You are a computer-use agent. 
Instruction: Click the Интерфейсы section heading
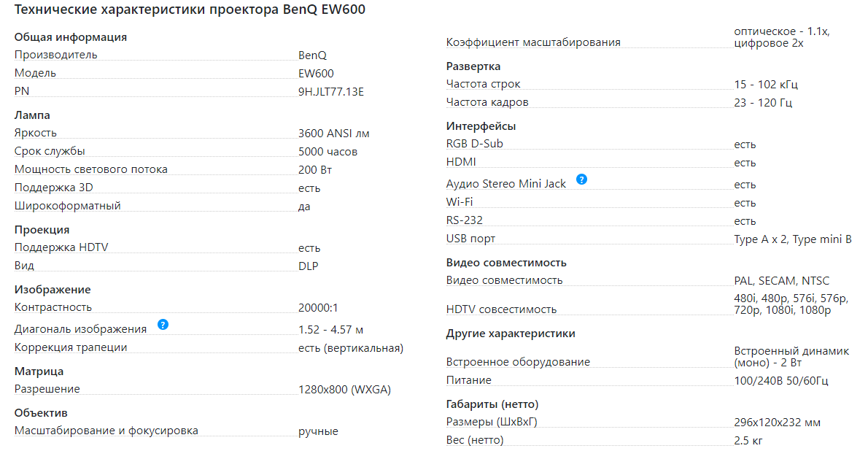(x=481, y=126)
